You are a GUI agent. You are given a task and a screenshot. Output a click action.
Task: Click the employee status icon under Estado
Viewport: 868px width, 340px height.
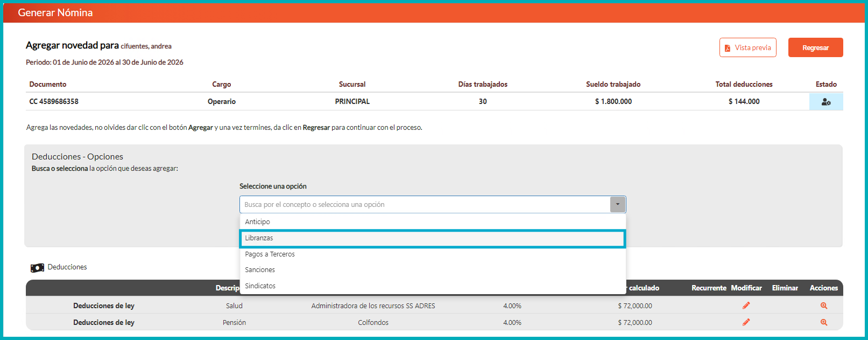pyautogui.click(x=826, y=102)
